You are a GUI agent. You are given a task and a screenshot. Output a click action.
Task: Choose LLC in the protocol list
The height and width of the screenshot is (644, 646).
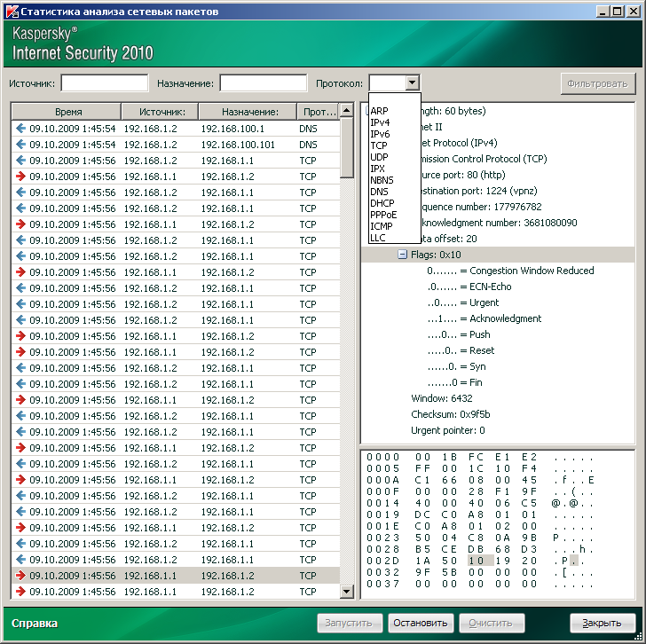pos(378,238)
